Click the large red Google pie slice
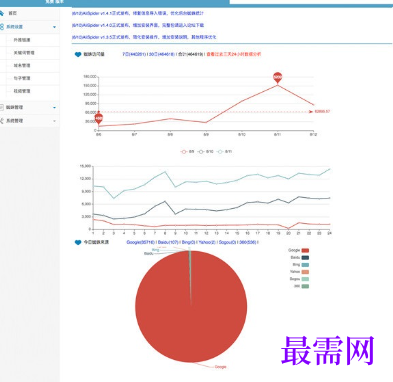 click(191, 307)
